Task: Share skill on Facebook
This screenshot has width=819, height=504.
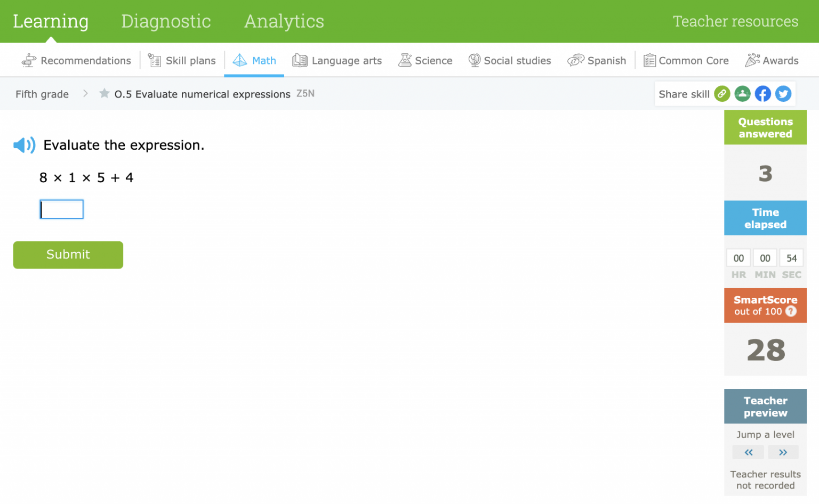Action: [762, 93]
